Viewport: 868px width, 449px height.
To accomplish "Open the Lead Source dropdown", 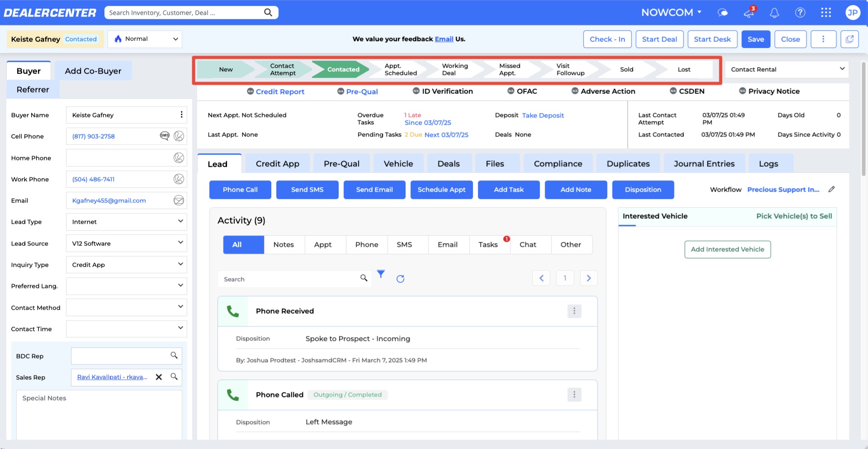I will [127, 243].
